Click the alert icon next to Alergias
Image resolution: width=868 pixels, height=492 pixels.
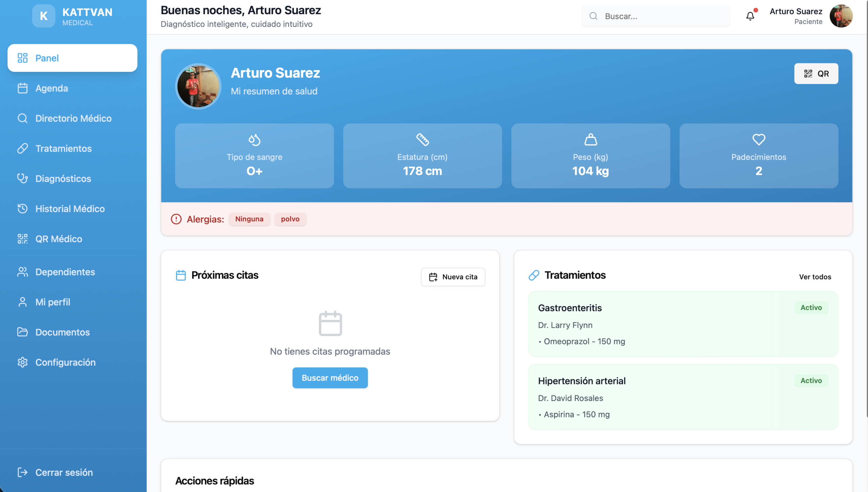(x=176, y=219)
